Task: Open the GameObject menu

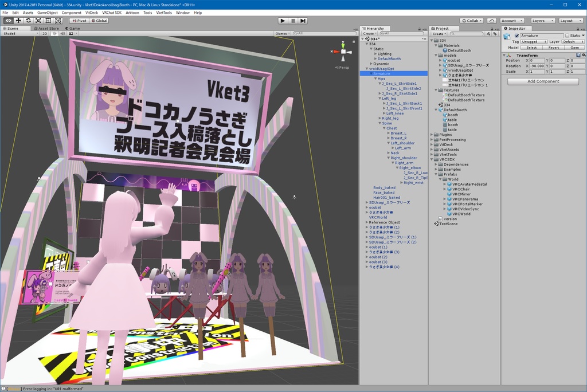Action: (48, 13)
